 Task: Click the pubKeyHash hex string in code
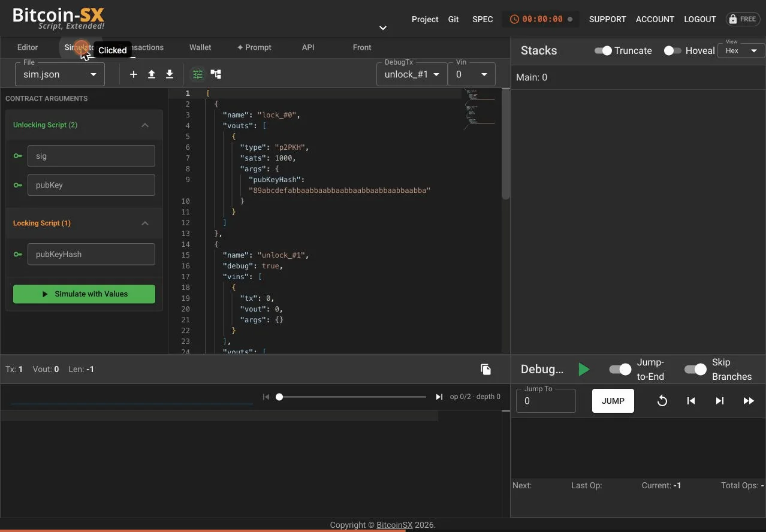340,191
